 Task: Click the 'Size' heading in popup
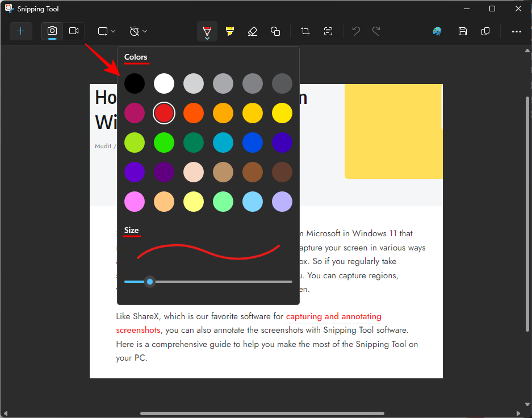pyautogui.click(x=131, y=230)
